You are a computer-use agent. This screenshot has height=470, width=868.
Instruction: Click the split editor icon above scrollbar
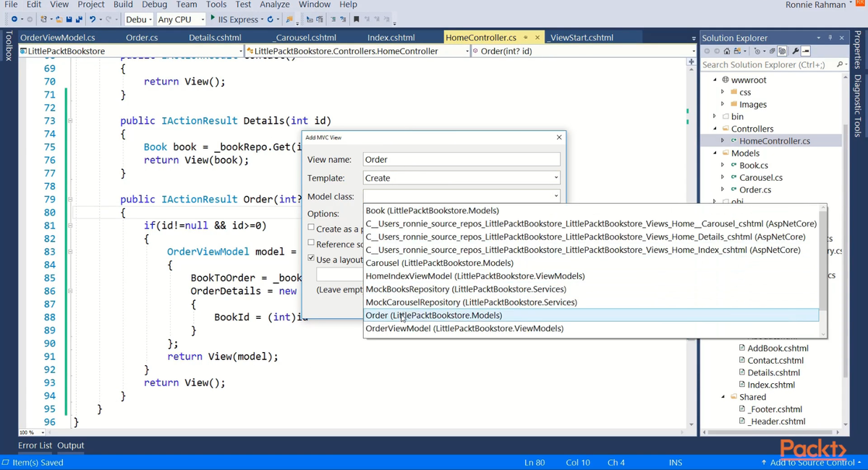[691, 62]
